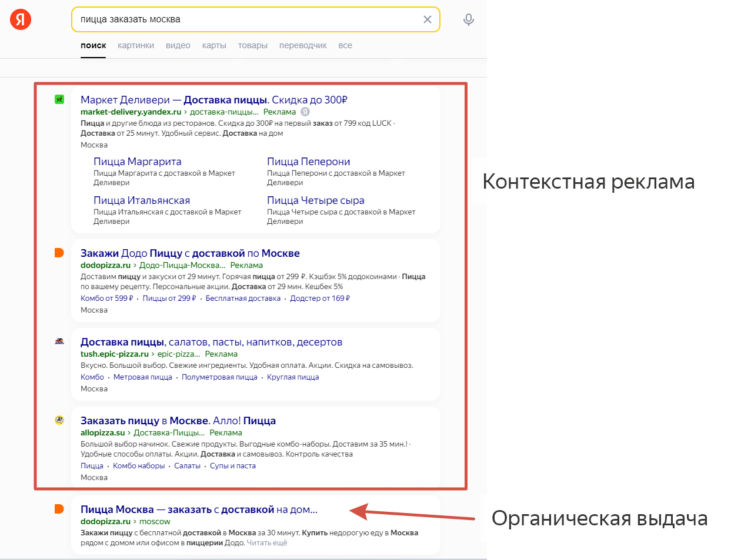This screenshot has height=560, width=741.
Task: Open the видео search tab
Action: pyautogui.click(x=178, y=45)
